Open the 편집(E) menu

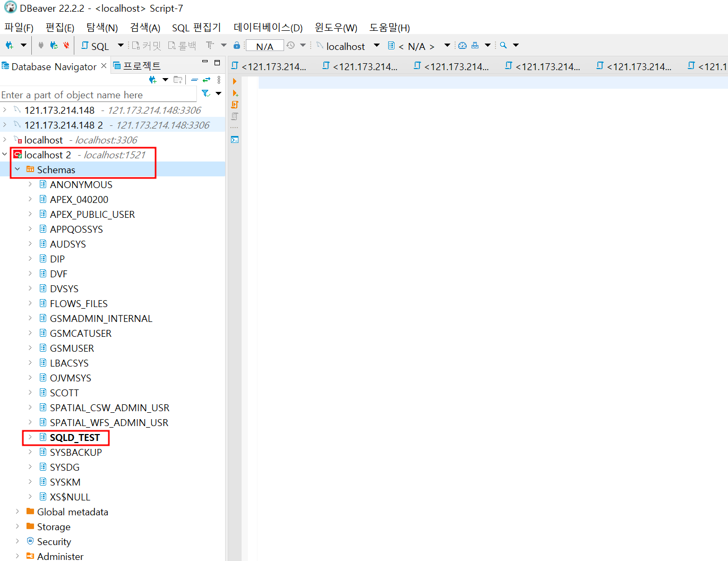(60, 28)
